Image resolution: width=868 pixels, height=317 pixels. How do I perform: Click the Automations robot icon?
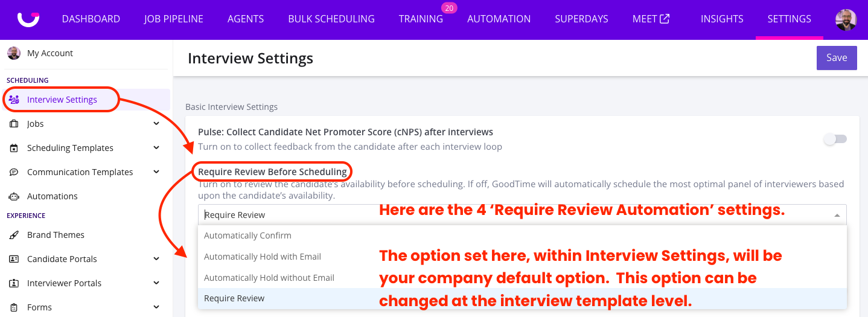pos(14,196)
